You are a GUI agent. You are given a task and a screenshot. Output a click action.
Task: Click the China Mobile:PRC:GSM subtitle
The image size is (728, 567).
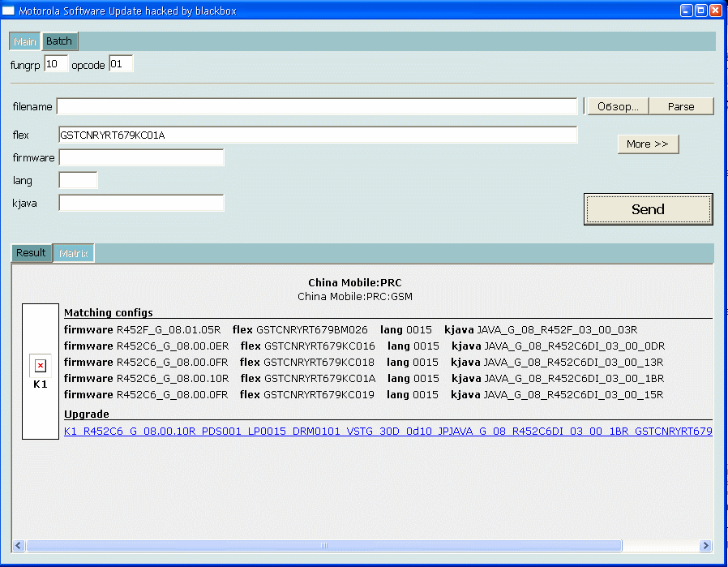355,296
